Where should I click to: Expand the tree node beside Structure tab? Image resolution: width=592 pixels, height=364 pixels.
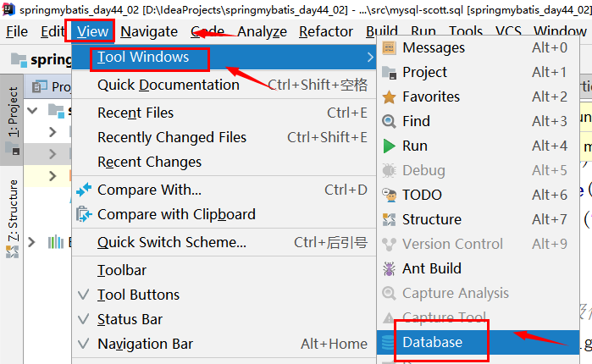[32, 242]
